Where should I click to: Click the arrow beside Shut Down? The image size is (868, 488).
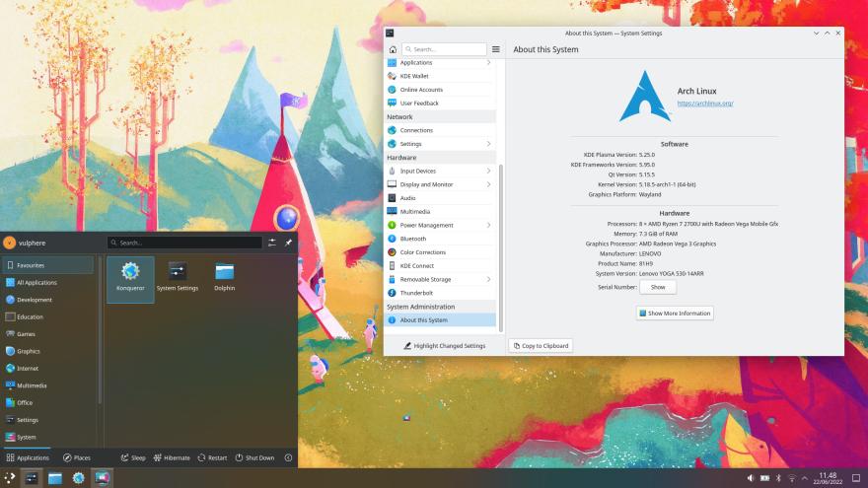pos(288,457)
